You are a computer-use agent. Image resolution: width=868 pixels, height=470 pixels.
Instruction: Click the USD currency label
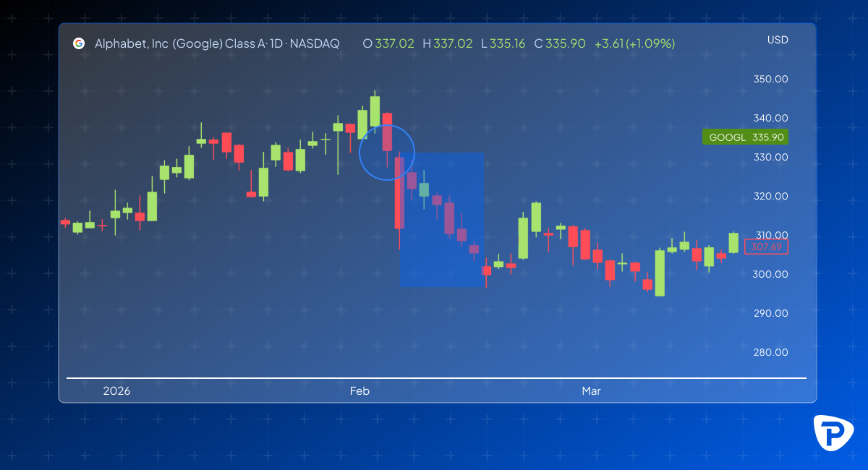pos(778,40)
